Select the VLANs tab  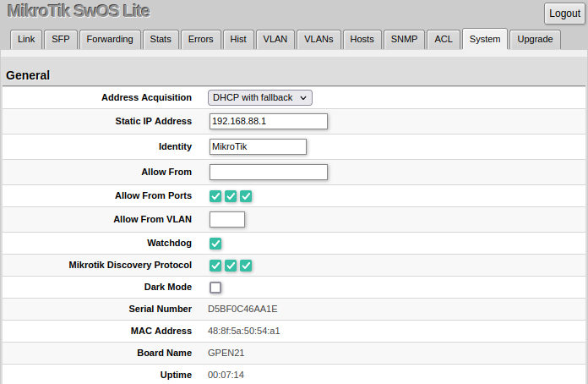coord(318,40)
